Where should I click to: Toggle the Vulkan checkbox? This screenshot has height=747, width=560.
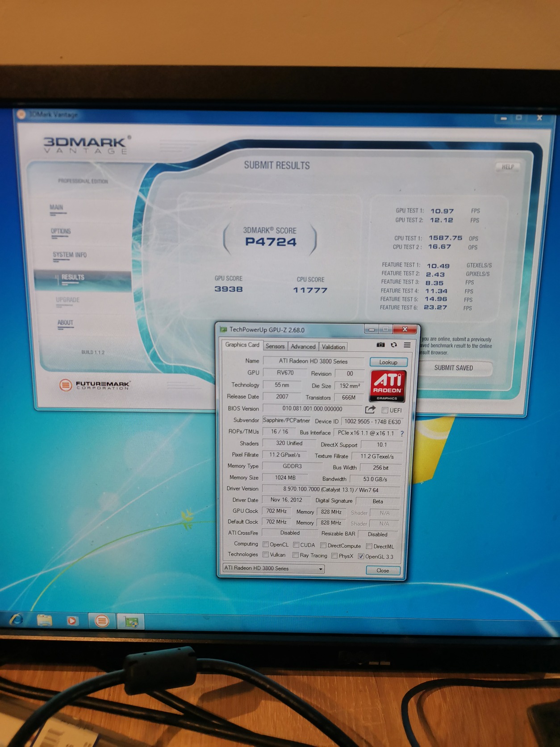coord(266,555)
